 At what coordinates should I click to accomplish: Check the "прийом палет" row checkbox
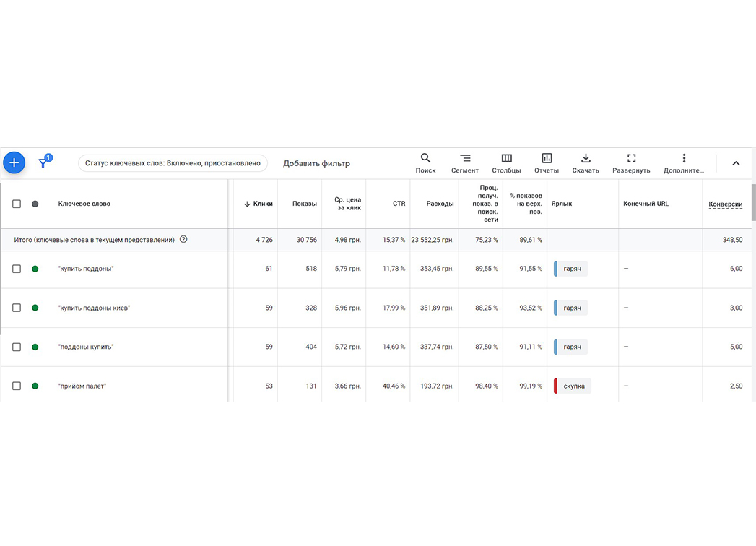(17, 386)
